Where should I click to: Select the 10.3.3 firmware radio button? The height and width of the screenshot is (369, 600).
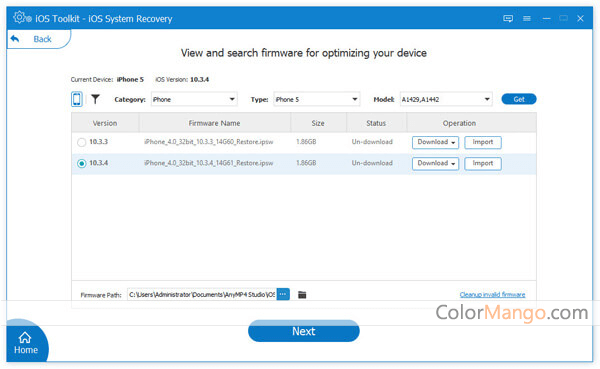(82, 142)
